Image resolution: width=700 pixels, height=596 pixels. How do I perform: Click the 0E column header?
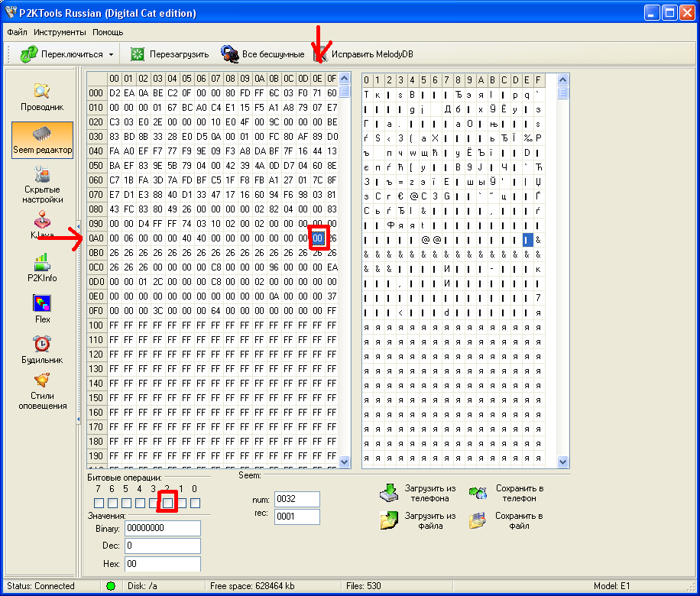[317, 79]
